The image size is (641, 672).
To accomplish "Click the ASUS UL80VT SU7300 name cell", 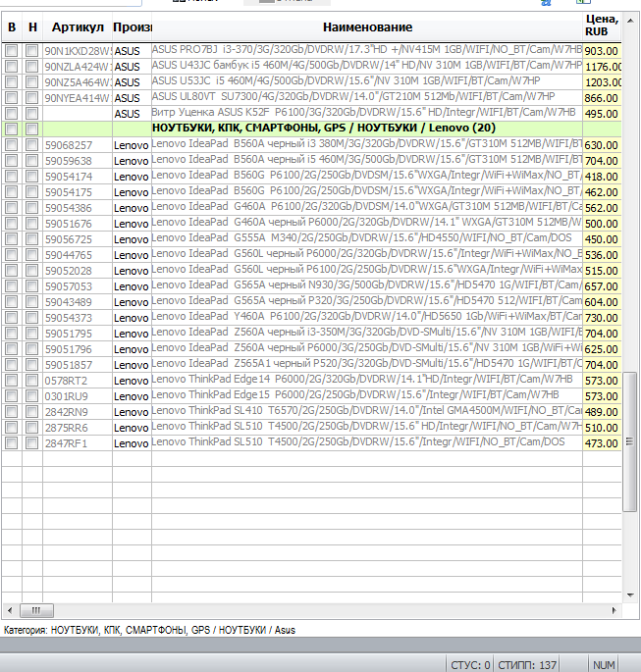I will [367, 98].
